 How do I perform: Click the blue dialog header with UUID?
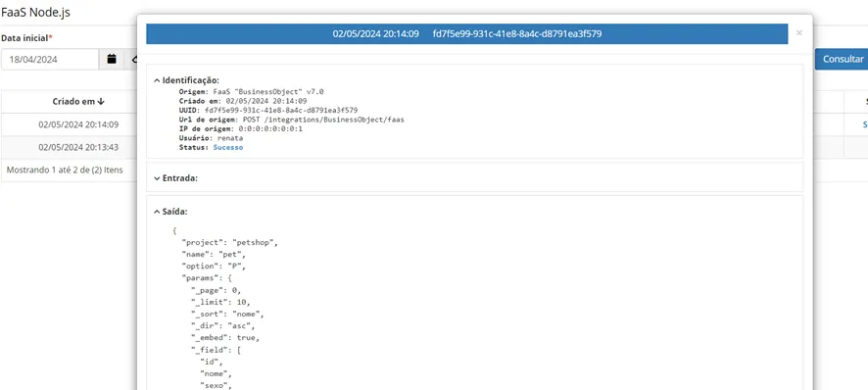tap(466, 33)
